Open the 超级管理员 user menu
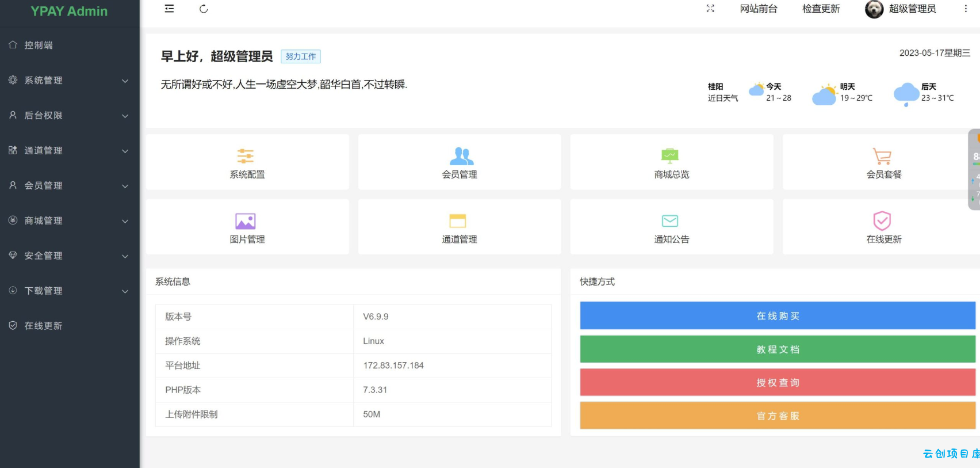This screenshot has width=980, height=468. (x=912, y=9)
